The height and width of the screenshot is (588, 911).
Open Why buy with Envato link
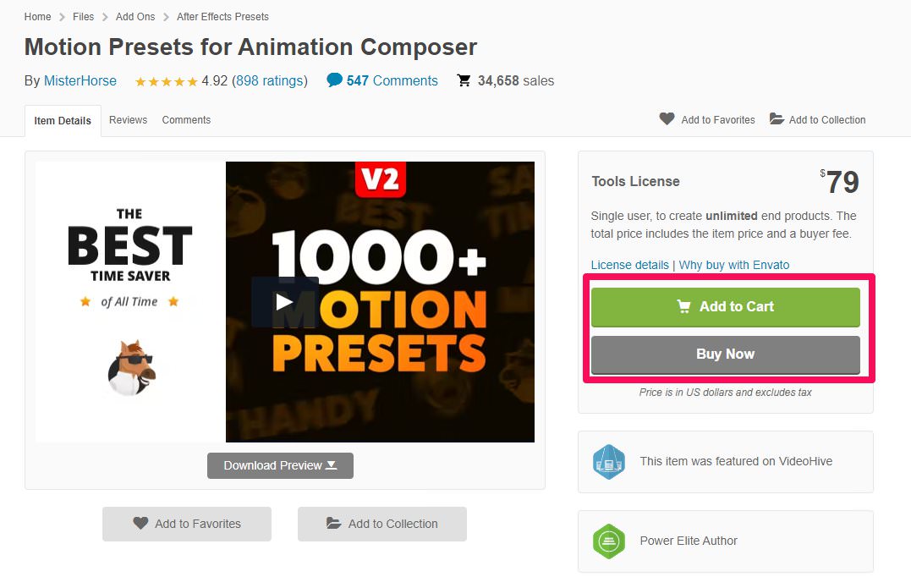[734, 265]
